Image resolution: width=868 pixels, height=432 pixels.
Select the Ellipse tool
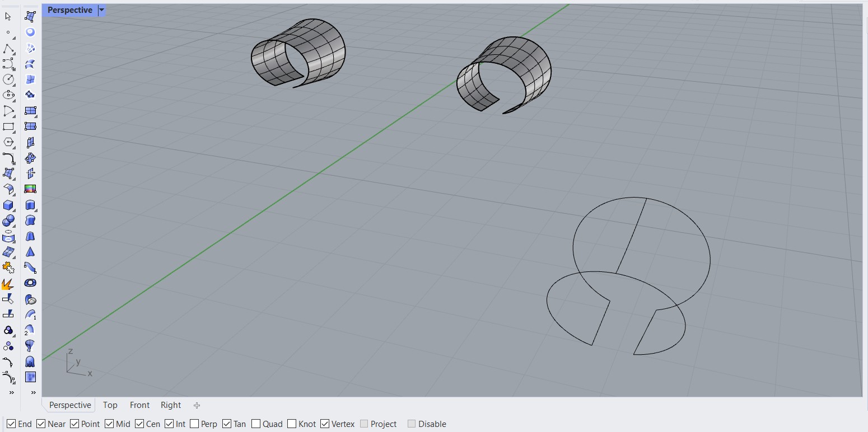coord(8,95)
